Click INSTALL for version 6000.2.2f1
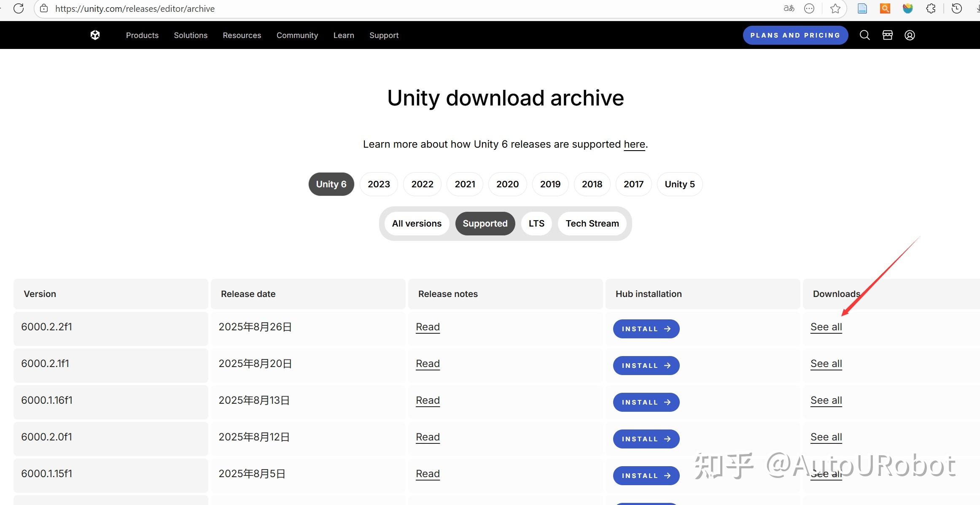This screenshot has width=980, height=505. click(646, 329)
